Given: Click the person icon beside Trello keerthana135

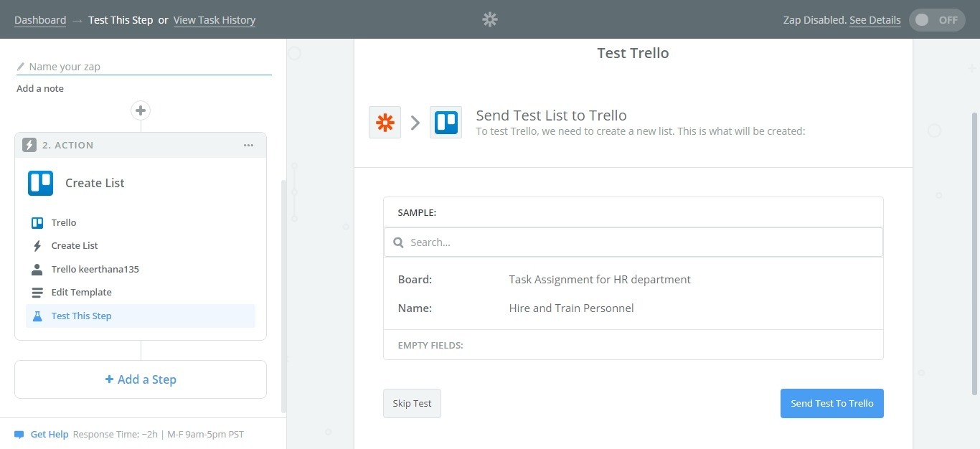Looking at the screenshot, I should (37, 270).
